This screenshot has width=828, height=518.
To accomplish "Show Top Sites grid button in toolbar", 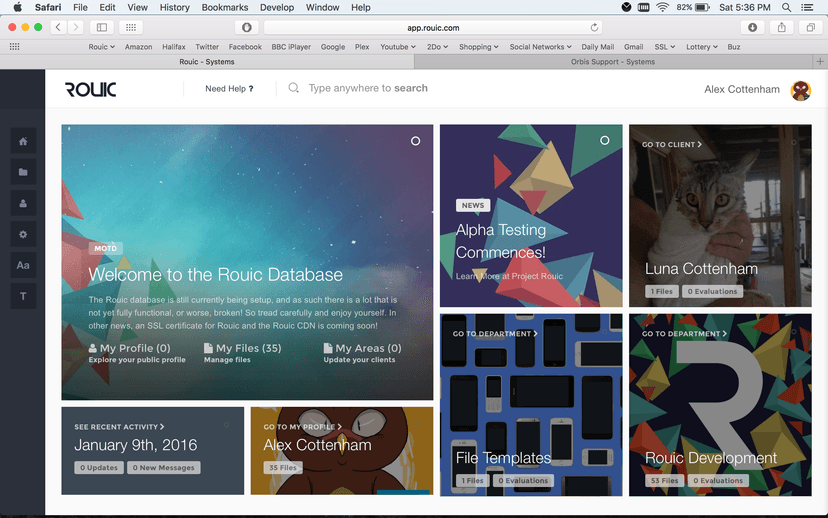I will tap(131, 27).
